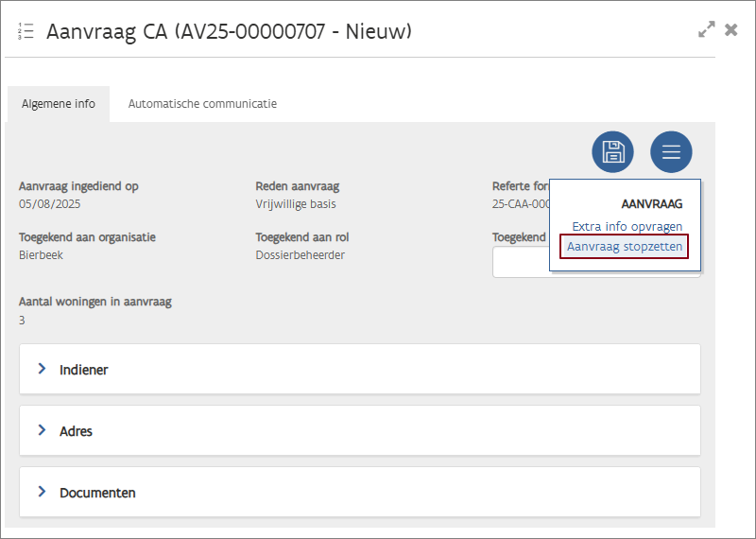Screen dimensions: 756x539
Task: Click the save floppy disk button
Action: click(612, 151)
